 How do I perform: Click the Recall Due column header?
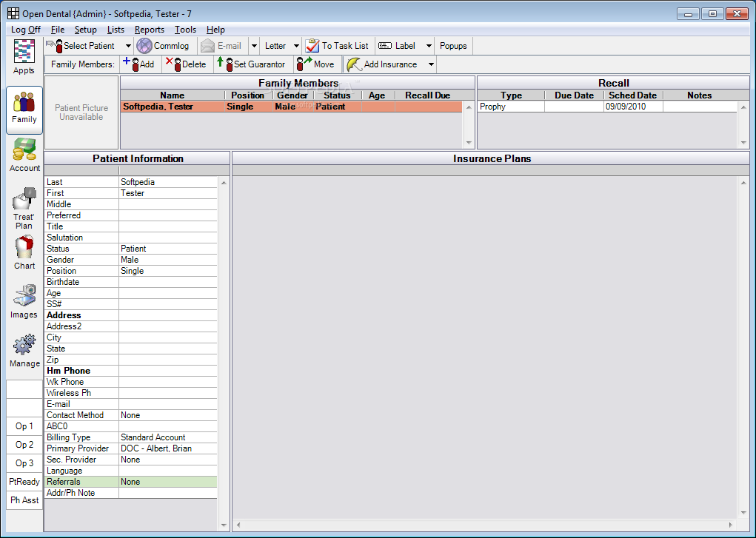(x=428, y=95)
